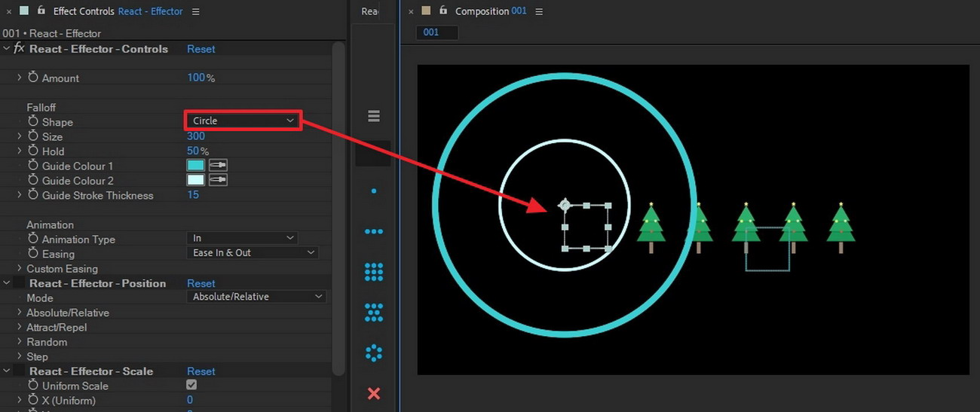The height and width of the screenshot is (412, 980).
Task: Toggle the Amount stopwatch icon
Action: [x=32, y=78]
